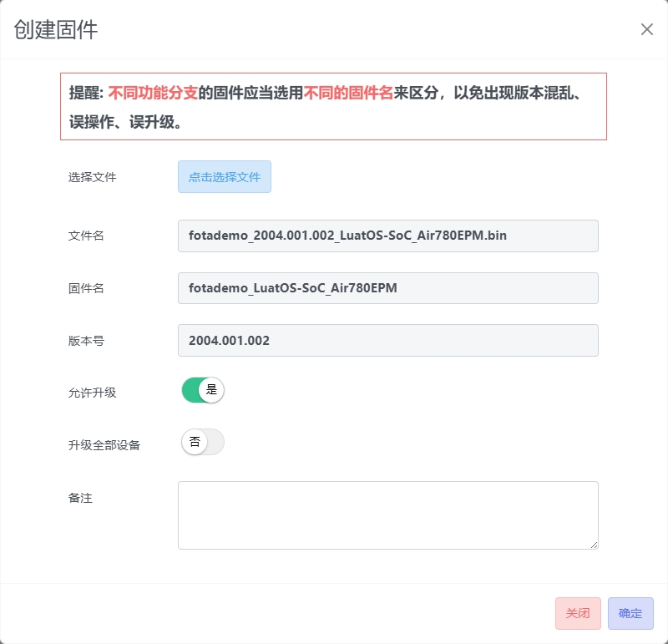Toggle the 允许升级 switch off
Image resolution: width=668 pixels, height=644 pixels.
click(x=203, y=390)
